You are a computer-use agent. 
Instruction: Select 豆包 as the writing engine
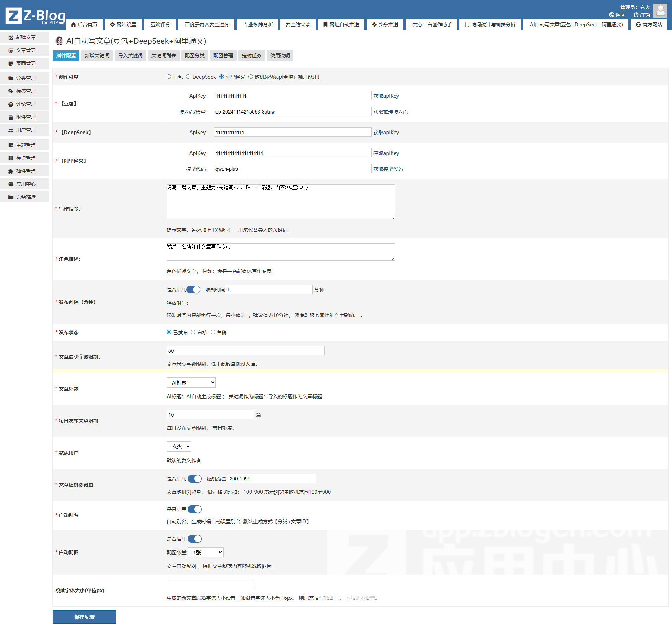(169, 77)
